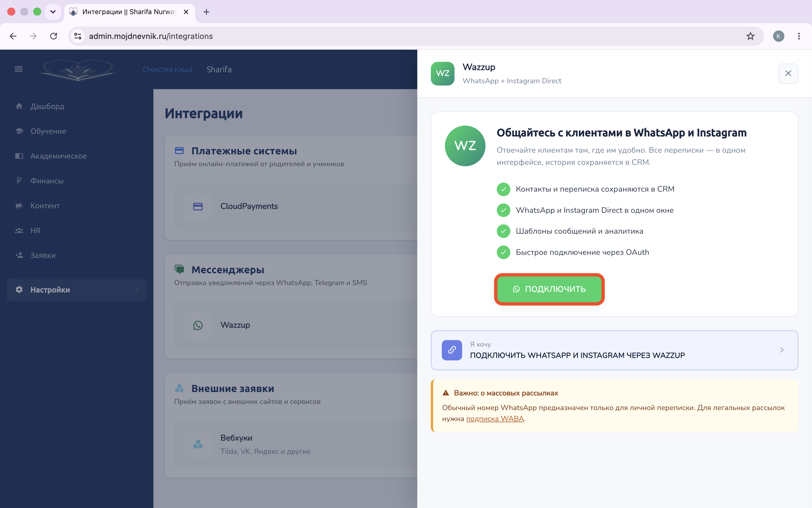This screenshot has height=508, width=812.
Task: Open a new browser tab
Action: tap(206, 12)
